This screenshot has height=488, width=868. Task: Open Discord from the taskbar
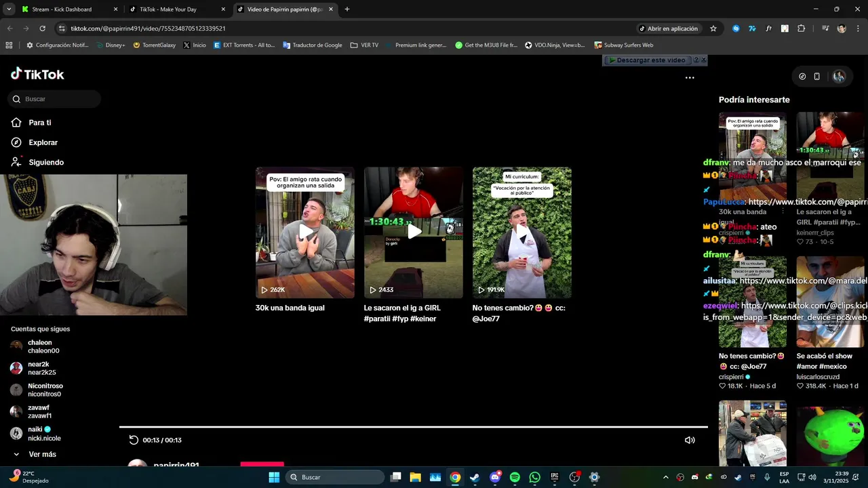495,477
